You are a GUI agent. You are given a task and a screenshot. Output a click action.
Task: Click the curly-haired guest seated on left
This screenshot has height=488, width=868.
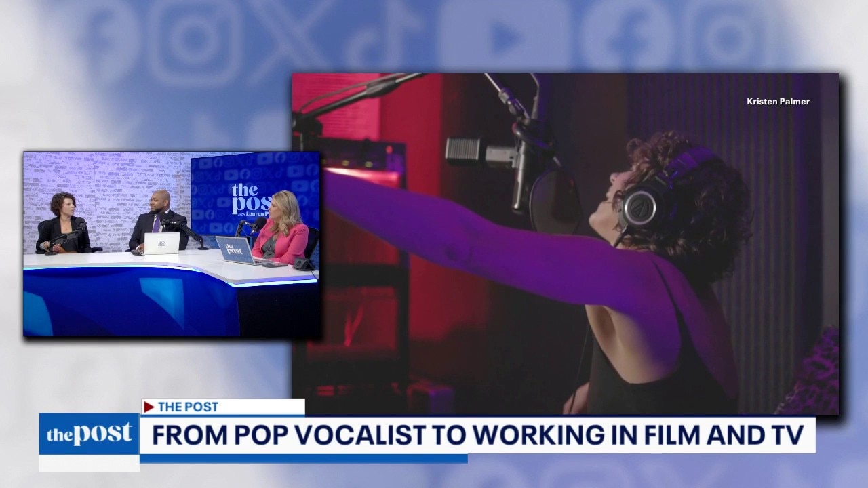(62, 224)
